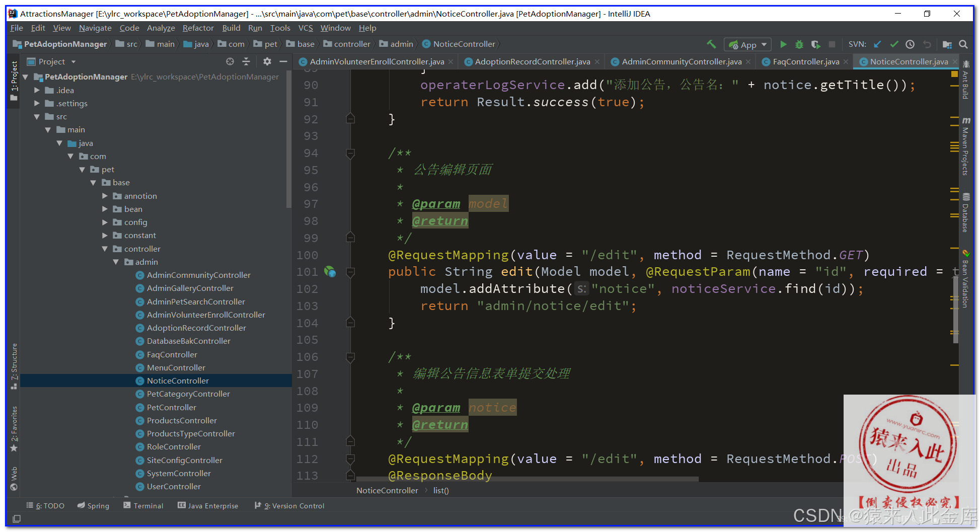Click the editor vertical scrollbar thumb
The image size is (980, 532).
pyautogui.click(x=955, y=310)
